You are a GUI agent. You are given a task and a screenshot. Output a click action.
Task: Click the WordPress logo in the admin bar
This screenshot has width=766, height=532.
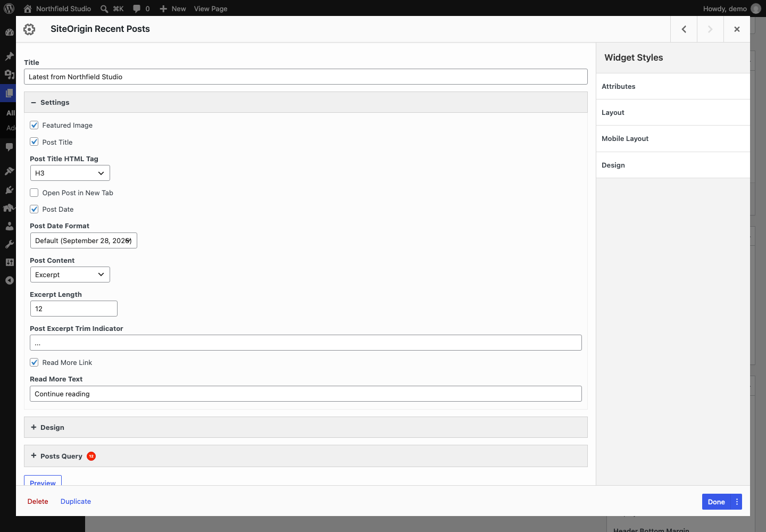(9, 9)
